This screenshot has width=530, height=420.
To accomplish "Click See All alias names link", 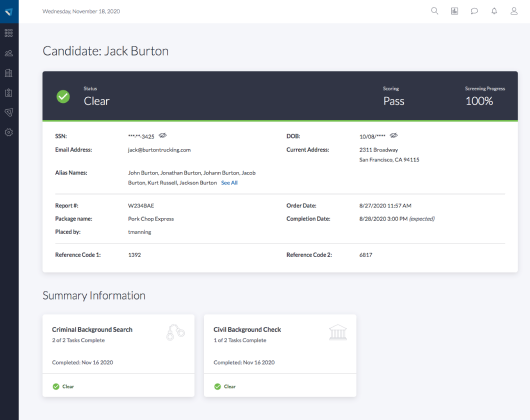I will 229,183.
